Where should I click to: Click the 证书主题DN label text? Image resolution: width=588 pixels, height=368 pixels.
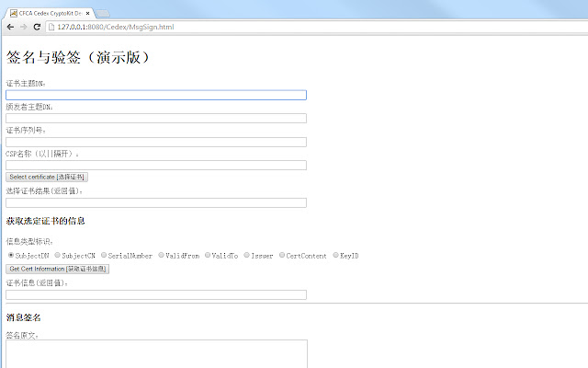[x=26, y=84]
